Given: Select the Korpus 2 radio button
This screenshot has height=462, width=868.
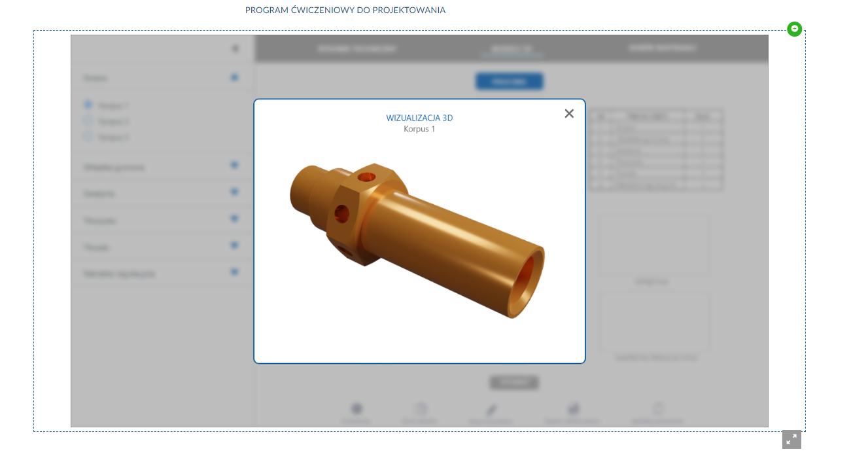Looking at the screenshot, I should coord(88,121).
